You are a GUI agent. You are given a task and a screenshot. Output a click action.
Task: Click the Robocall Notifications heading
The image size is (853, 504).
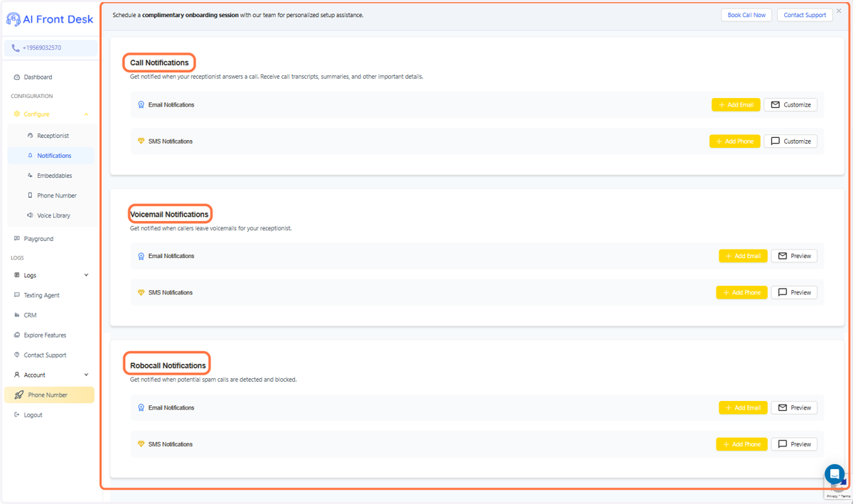pyautogui.click(x=168, y=365)
